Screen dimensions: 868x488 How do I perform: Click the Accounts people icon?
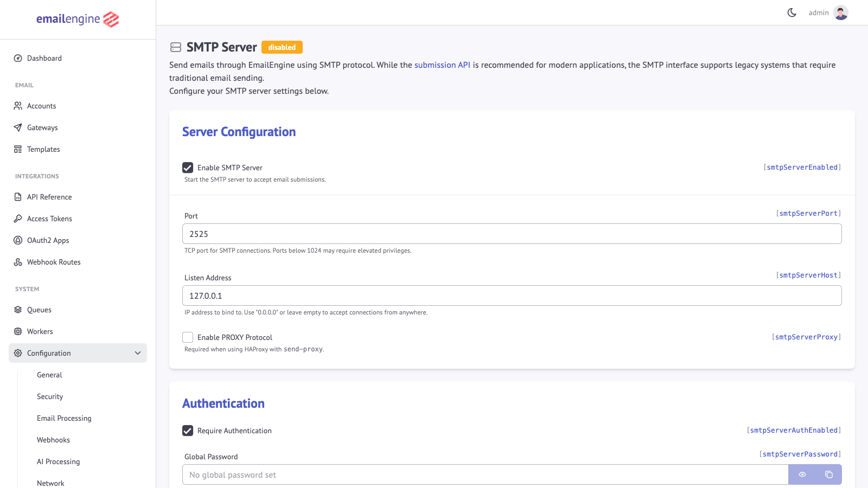(x=18, y=106)
